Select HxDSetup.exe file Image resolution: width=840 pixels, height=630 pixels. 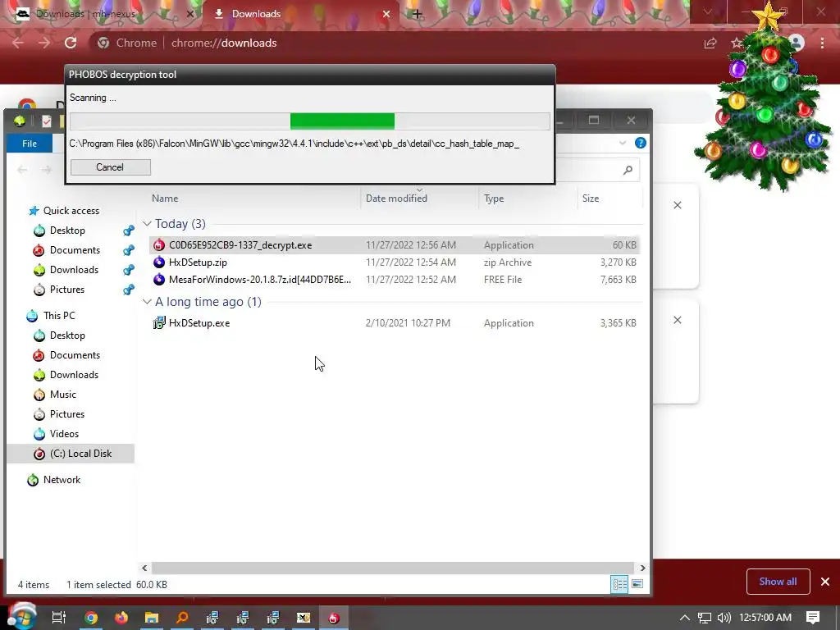(x=395, y=323)
